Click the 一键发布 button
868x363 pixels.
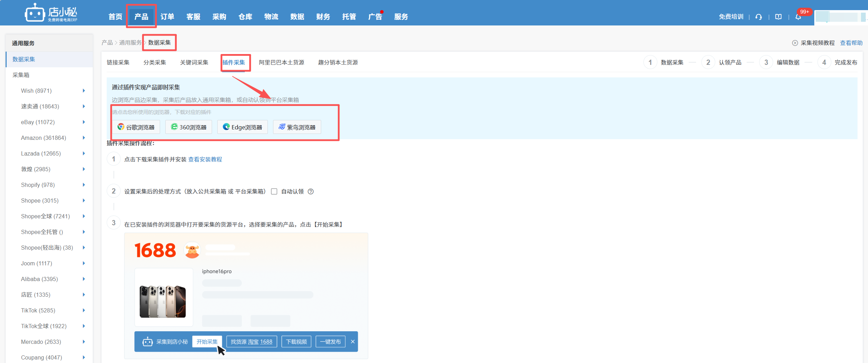[330, 342]
